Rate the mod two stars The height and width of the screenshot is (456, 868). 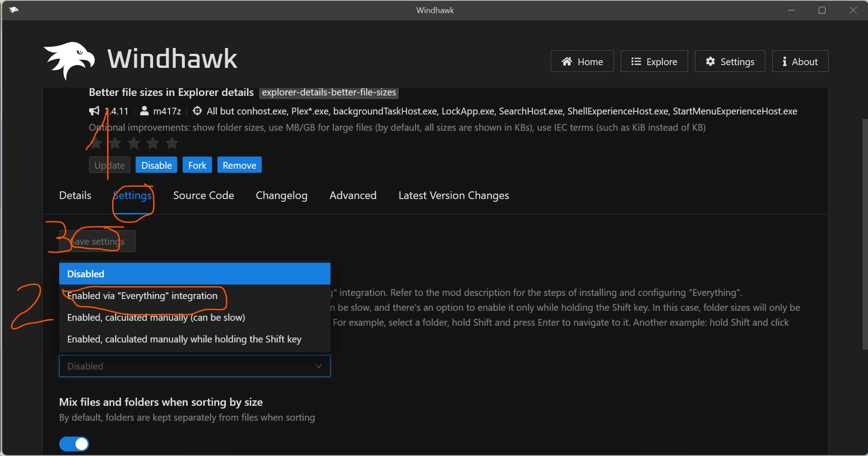pos(115,143)
